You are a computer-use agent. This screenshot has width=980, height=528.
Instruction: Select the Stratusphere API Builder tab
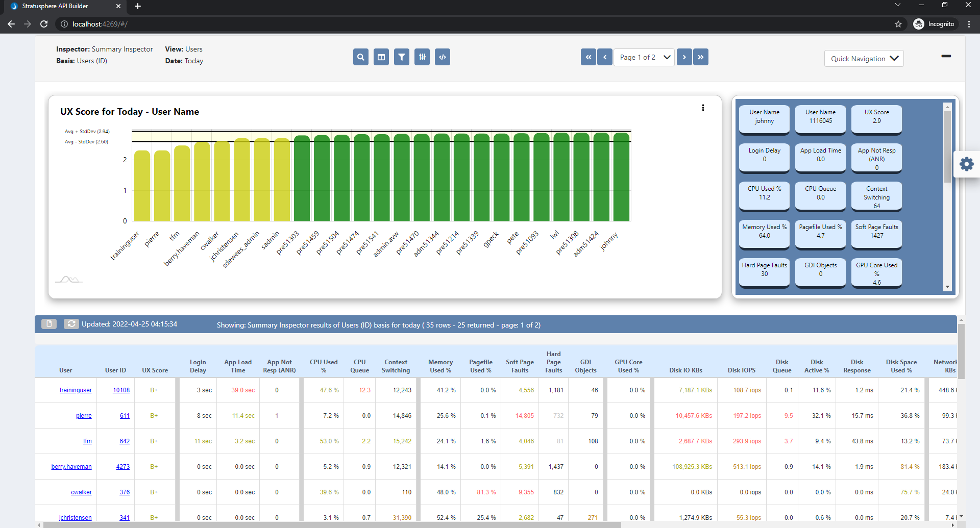[64, 6]
